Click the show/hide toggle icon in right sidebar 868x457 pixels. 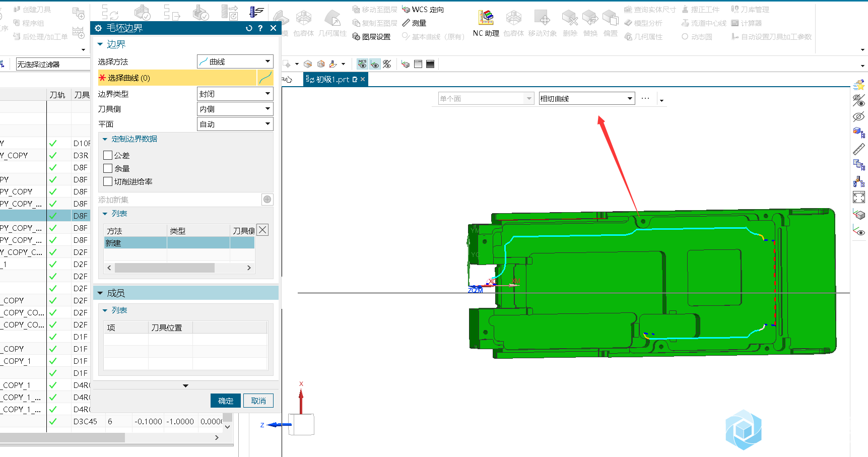click(x=859, y=100)
